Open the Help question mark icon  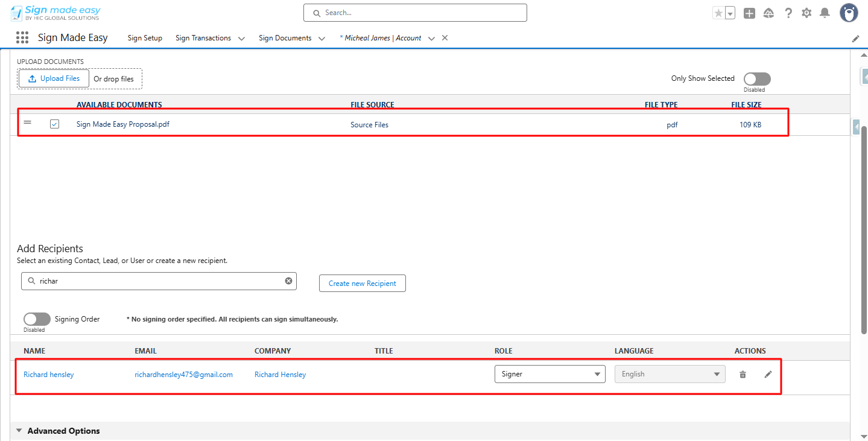tap(788, 13)
